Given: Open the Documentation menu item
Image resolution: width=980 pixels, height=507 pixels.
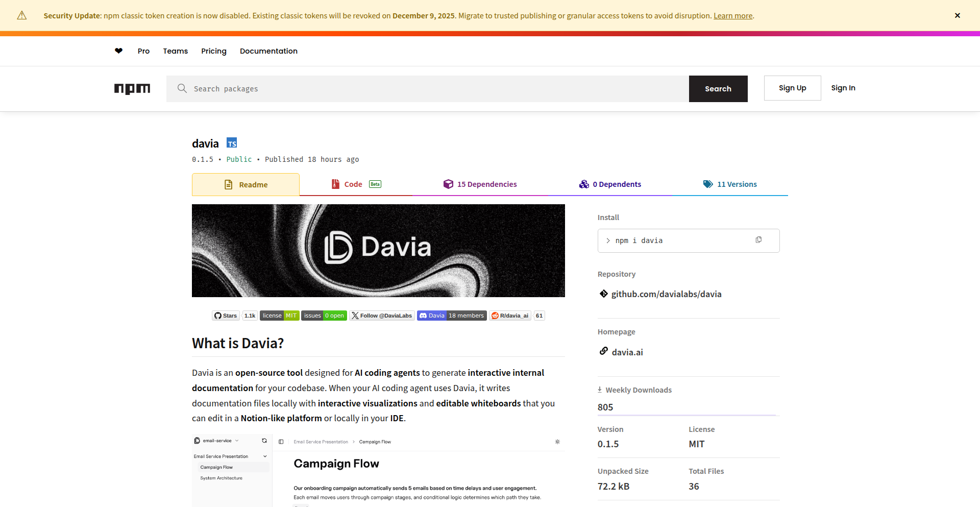Looking at the screenshot, I should click(268, 51).
